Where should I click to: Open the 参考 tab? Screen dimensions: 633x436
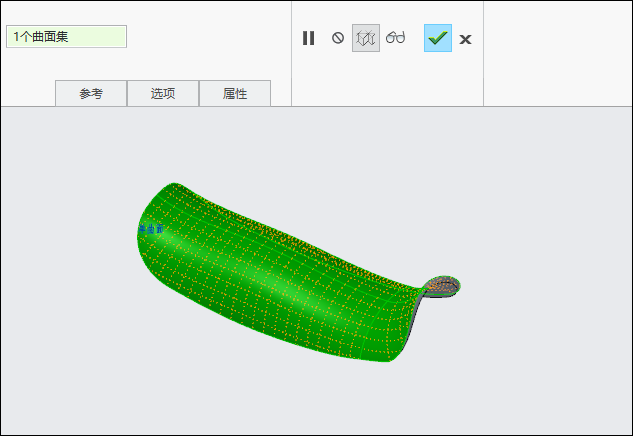(x=91, y=94)
